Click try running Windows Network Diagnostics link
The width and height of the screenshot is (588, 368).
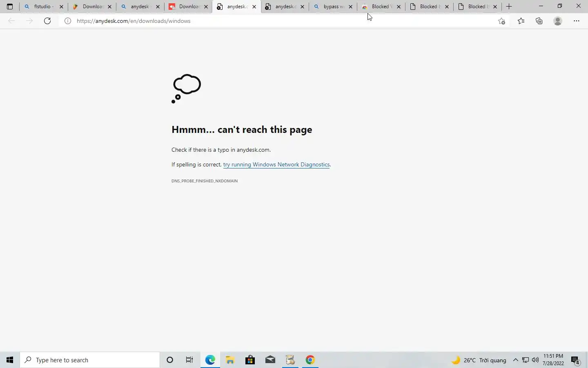(x=276, y=164)
